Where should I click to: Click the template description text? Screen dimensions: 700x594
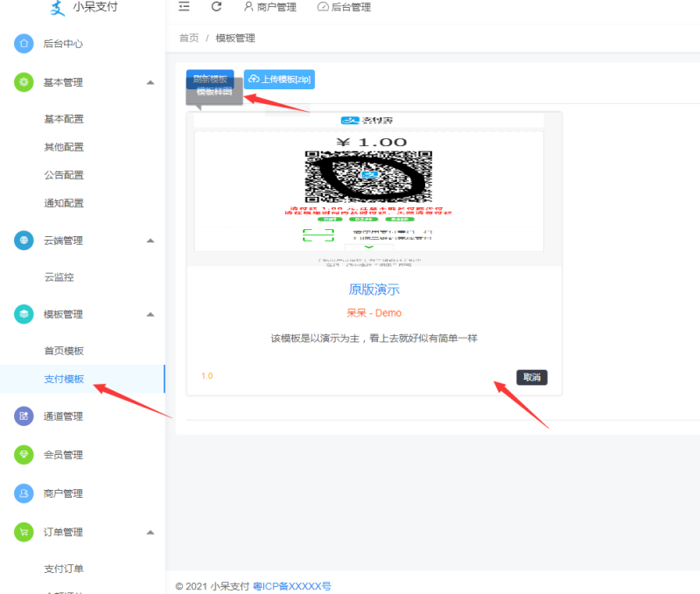click(x=374, y=339)
